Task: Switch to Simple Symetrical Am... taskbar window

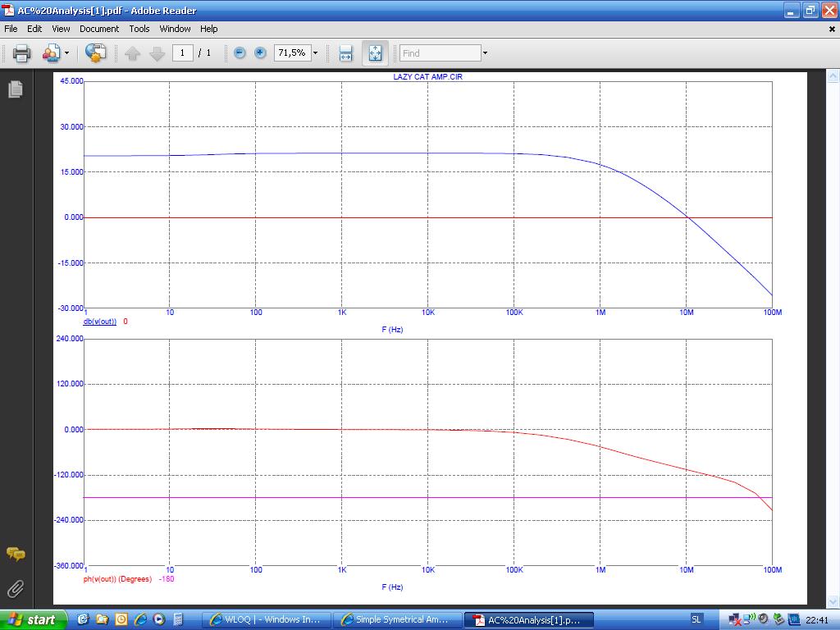Action: (397, 620)
